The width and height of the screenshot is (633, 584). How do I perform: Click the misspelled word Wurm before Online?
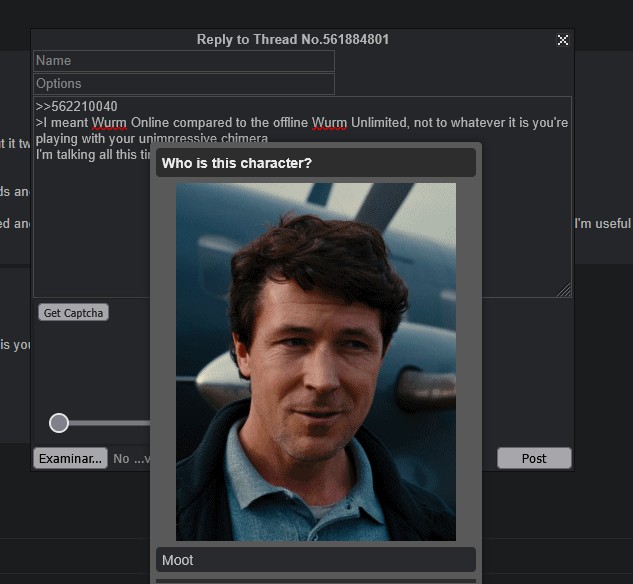[109, 123]
